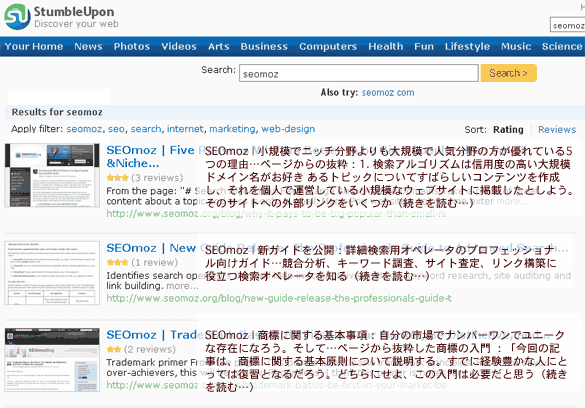
Task: Click the StumbleUpon logo icon
Action: coord(17,16)
